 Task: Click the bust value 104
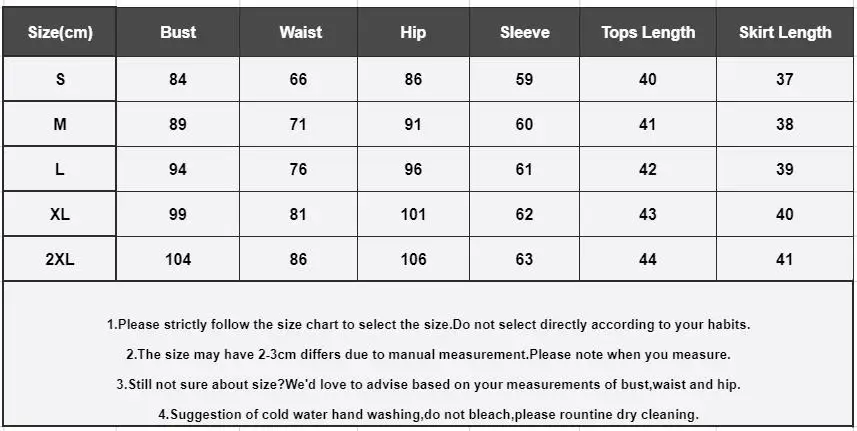tap(178, 259)
